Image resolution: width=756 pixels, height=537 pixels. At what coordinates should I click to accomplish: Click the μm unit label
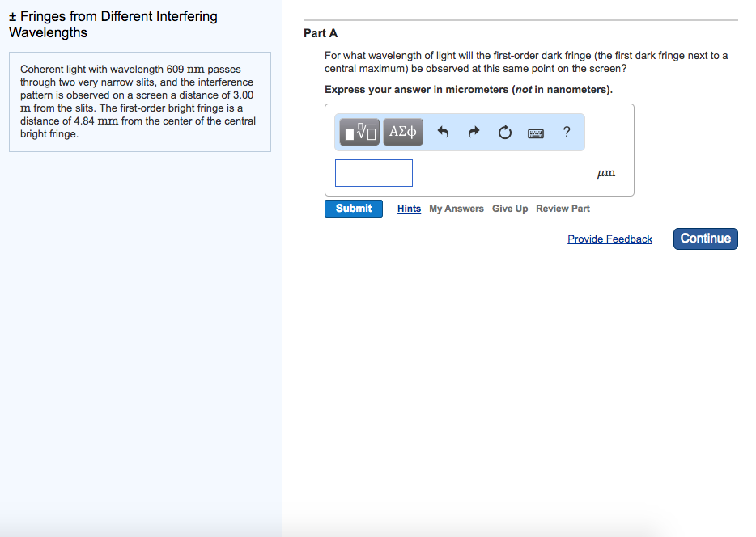[605, 173]
